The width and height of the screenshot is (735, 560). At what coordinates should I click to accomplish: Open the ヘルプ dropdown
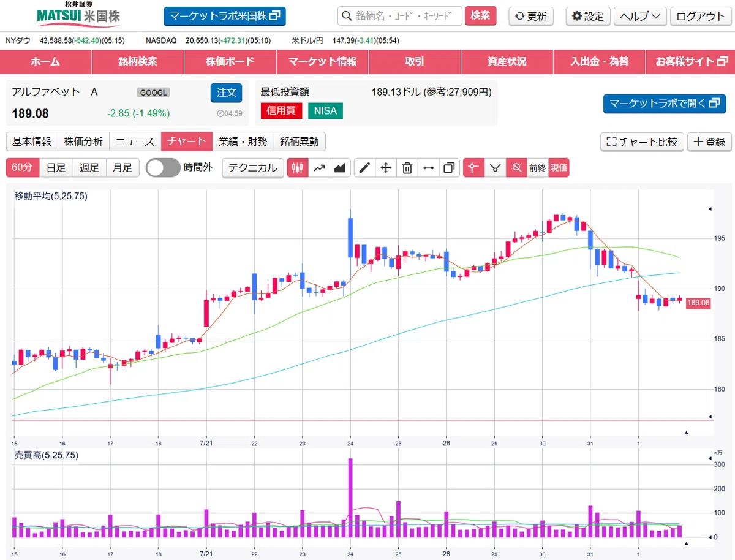pyautogui.click(x=641, y=16)
